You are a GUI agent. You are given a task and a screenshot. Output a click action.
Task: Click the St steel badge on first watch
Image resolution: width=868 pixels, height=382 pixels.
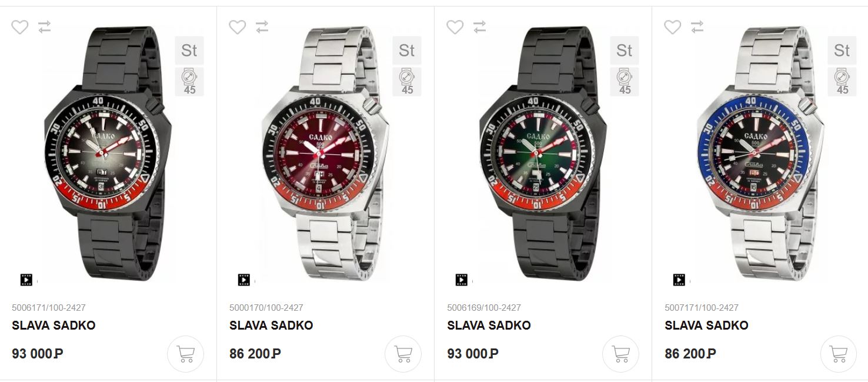point(189,51)
